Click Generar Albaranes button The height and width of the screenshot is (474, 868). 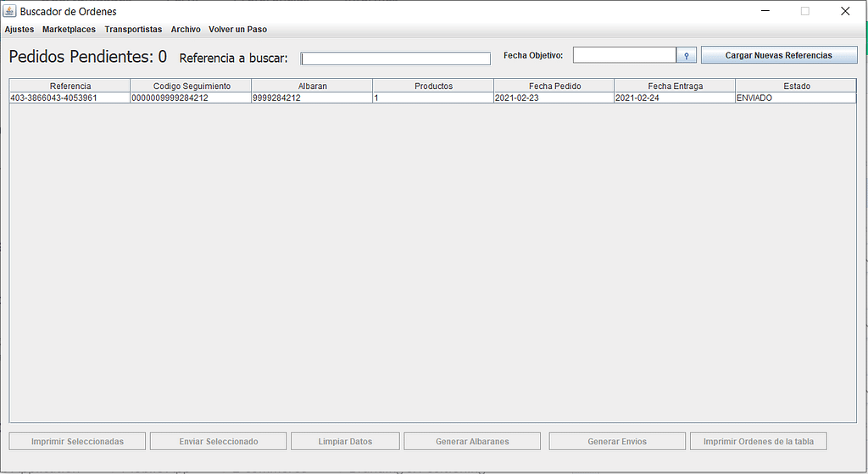tap(472, 441)
